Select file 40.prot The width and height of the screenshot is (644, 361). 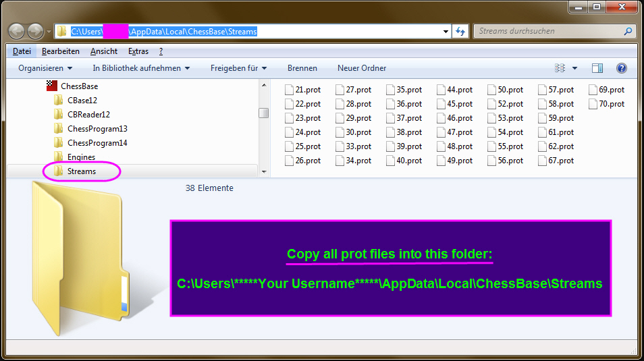click(404, 161)
